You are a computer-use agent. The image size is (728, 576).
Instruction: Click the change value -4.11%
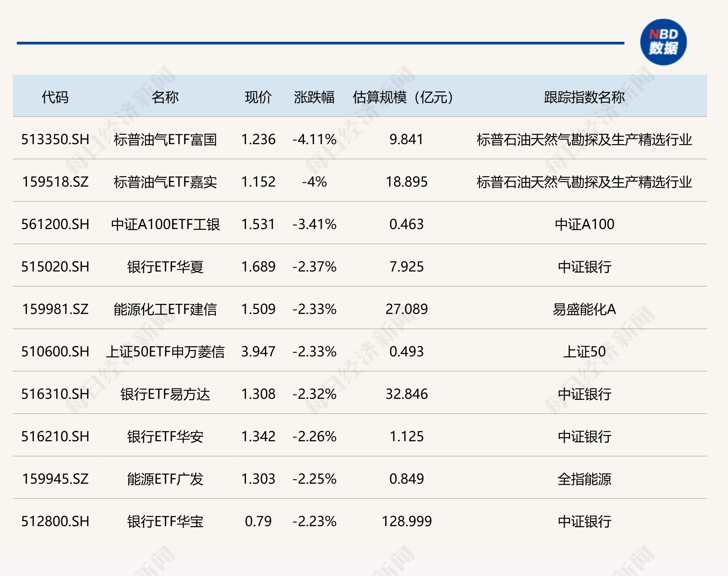tap(314, 139)
